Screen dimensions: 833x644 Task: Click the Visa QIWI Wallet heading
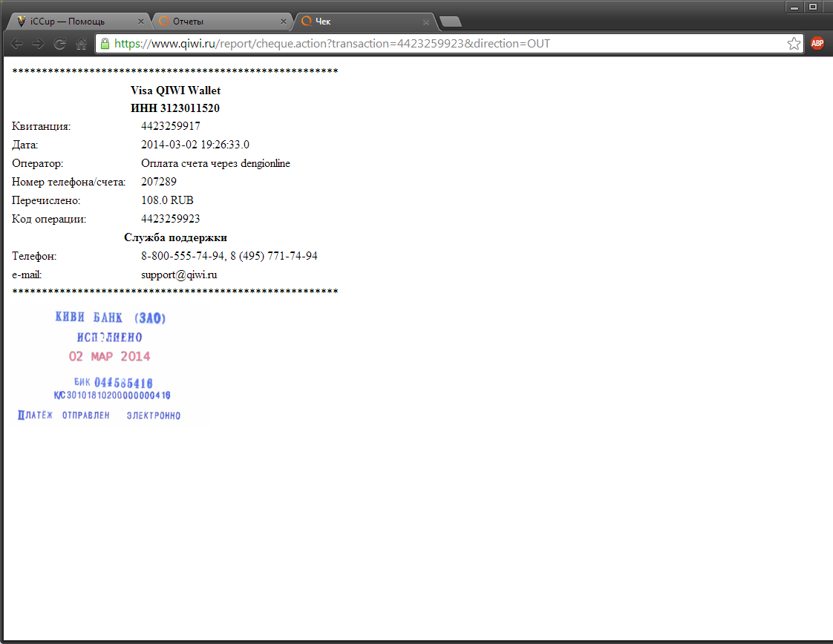click(175, 91)
